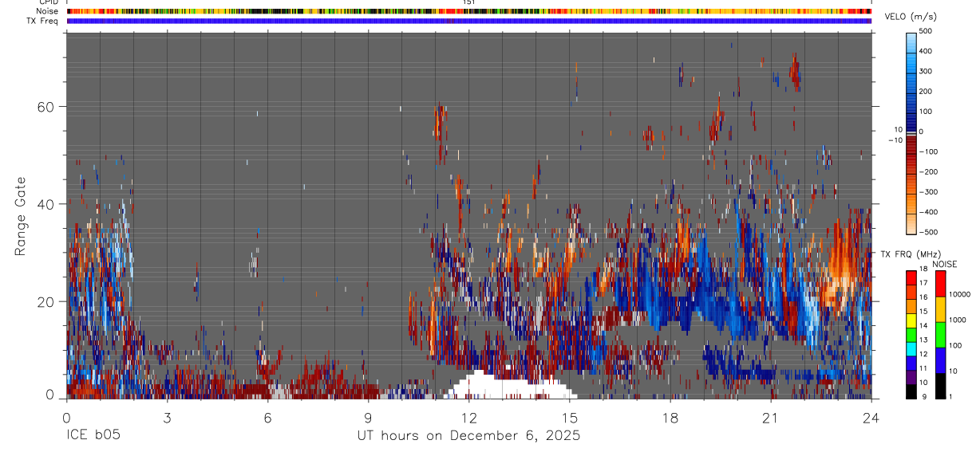This screenshot has height=452, width=980.
Task: Click the blue TX Freq strip above the plot
Action: coord(470,21)
